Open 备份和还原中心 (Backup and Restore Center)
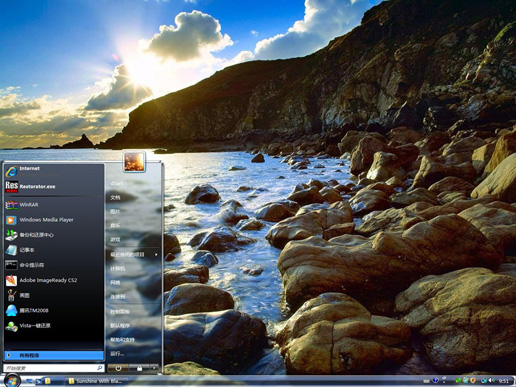Screen dimensions: 516x387 coord(53,235)
